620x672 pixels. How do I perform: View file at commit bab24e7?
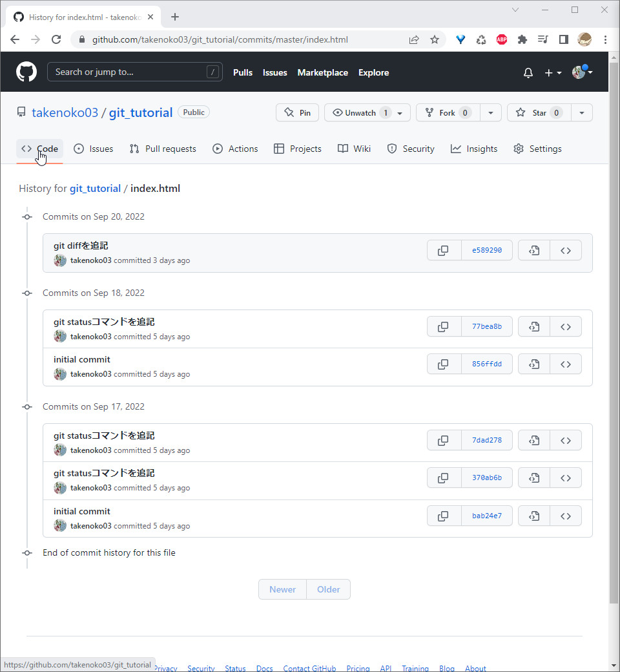tap(534, 516)
